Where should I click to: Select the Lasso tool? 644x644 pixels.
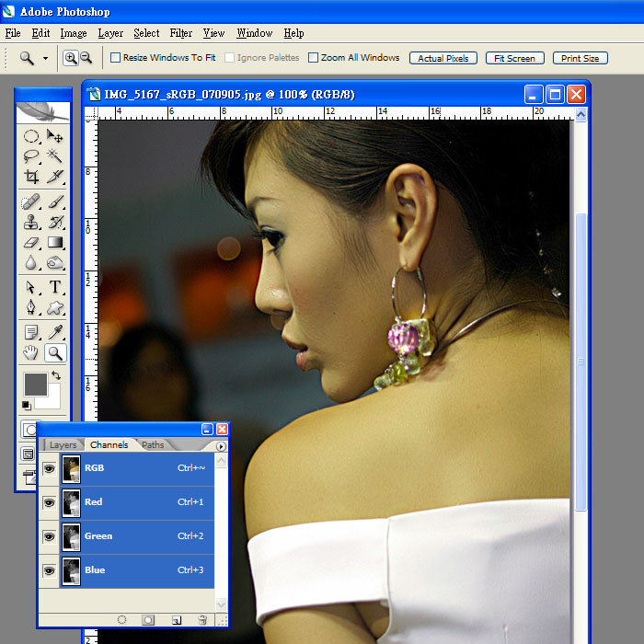31,156
